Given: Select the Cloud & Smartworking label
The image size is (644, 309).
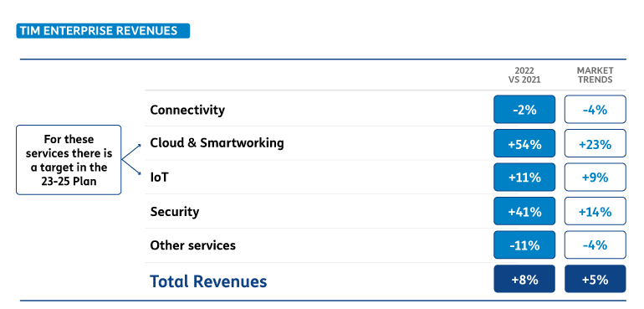Looking at the screenshot, I should pyautogui.click(x=217, y=142).
